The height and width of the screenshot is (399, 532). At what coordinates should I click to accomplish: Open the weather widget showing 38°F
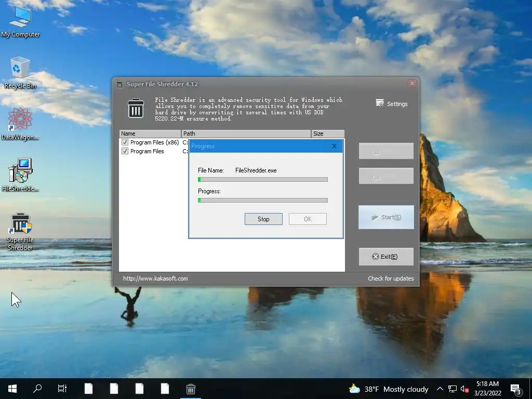pyautogui.click(x=389, y=389)
